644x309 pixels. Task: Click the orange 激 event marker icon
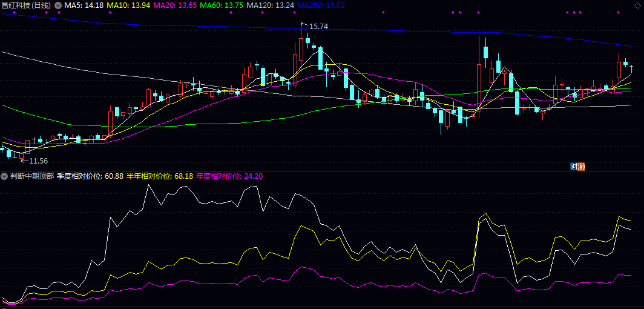pos(581,167)
